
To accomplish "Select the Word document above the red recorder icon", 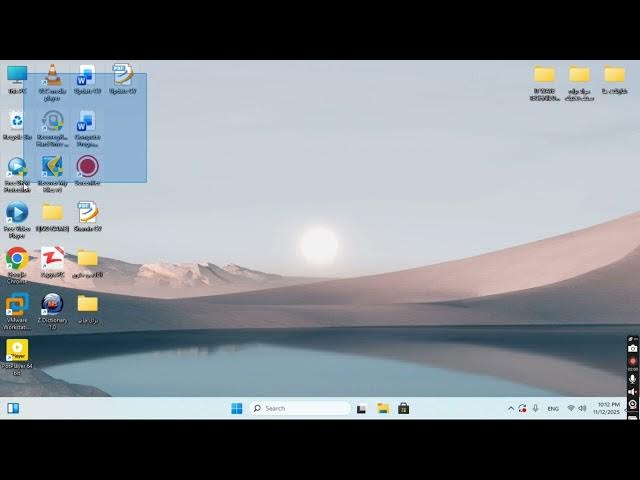I will (87, 128).
